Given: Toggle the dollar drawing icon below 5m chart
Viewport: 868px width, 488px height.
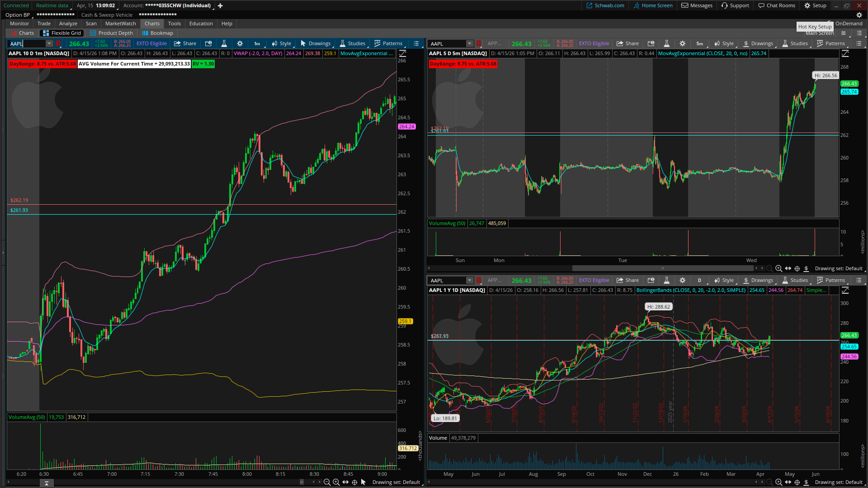Looking at the screenshot, I should [806, 269].
